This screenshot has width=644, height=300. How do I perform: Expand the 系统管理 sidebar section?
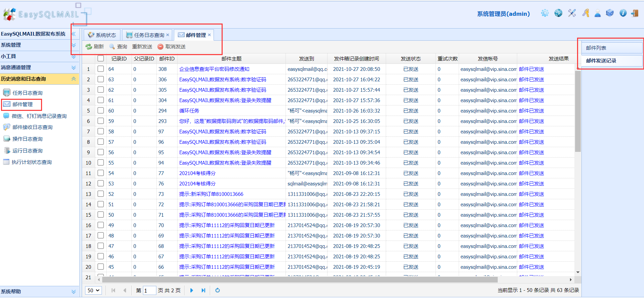point(39,45)
